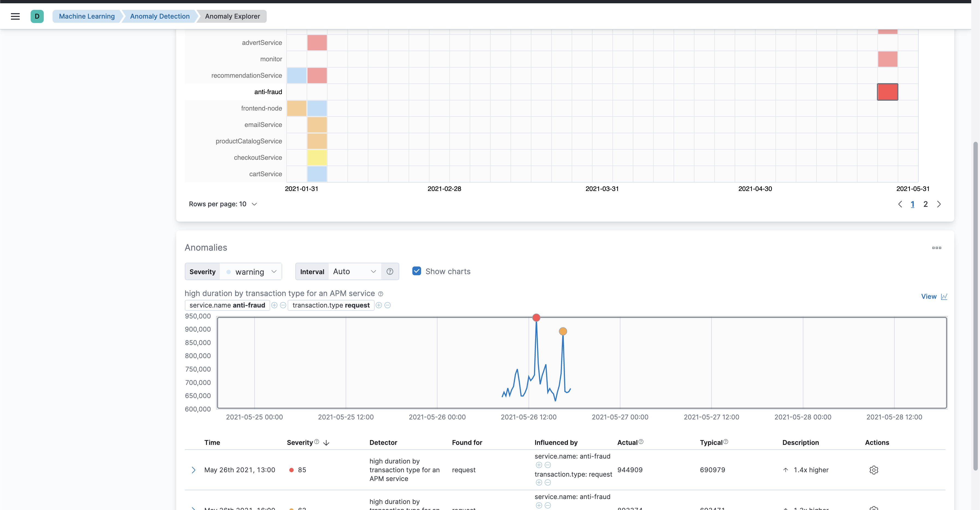Open the hamburger navigation menu
980x510 pixels.
(x=15, y=16)
